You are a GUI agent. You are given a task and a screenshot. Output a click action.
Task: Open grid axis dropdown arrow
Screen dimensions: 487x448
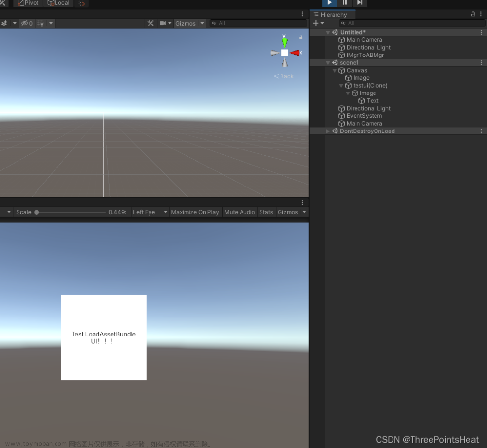51,23
